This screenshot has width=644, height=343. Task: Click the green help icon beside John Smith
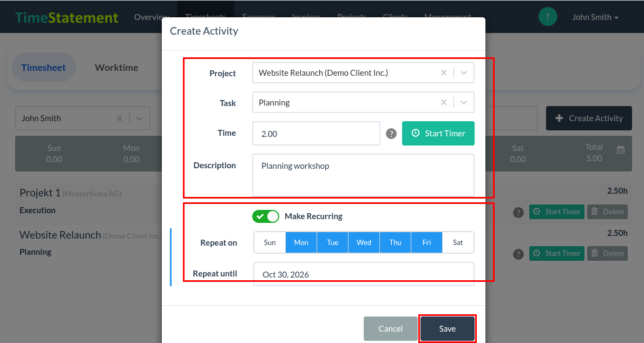[x=548, y=17]
